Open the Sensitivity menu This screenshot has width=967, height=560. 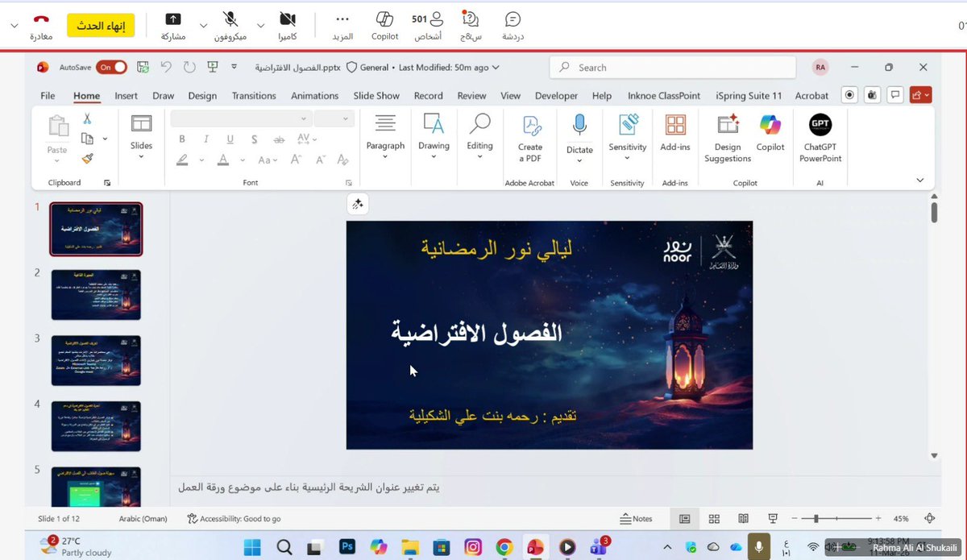(628, 138)
